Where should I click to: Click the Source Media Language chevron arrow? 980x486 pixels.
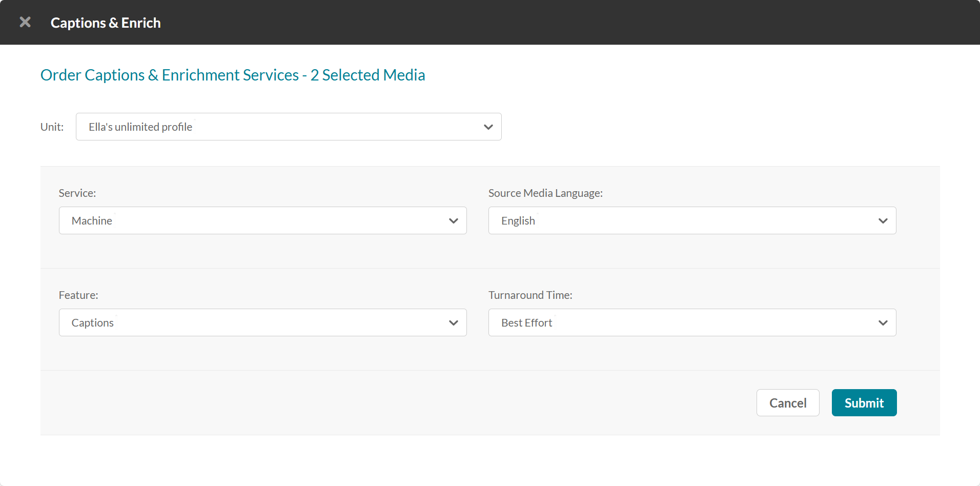[883, 221]
